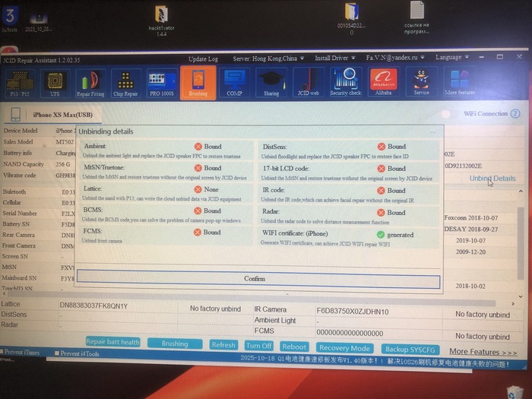Select the PRO 1000S tool

tap(161, 83)
